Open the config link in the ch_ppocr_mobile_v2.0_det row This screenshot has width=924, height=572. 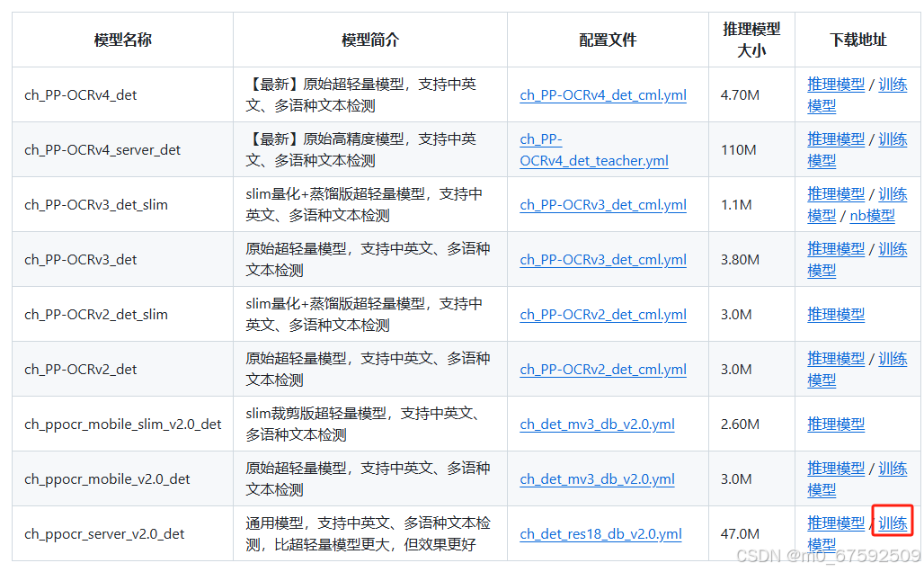click(597, 478)
